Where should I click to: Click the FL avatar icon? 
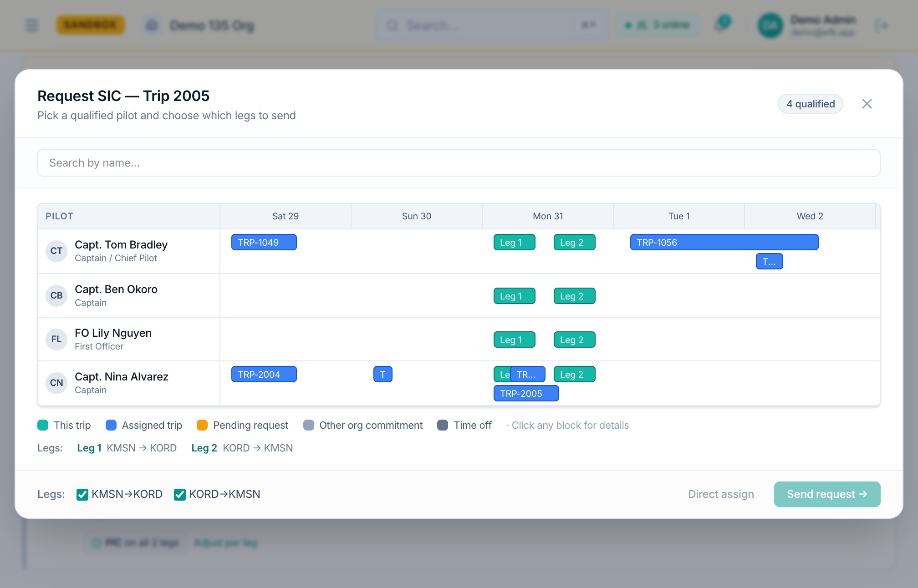pos(56,340)
